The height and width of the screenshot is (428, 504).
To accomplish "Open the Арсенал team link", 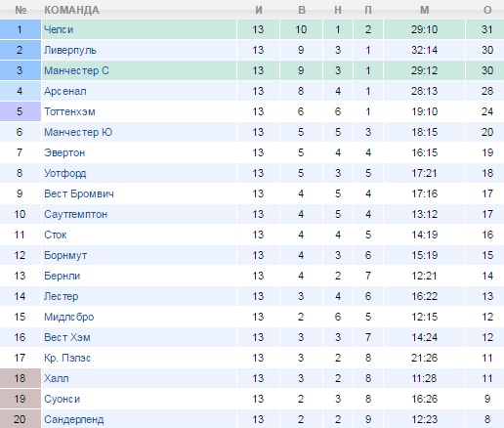I will 65,91.
